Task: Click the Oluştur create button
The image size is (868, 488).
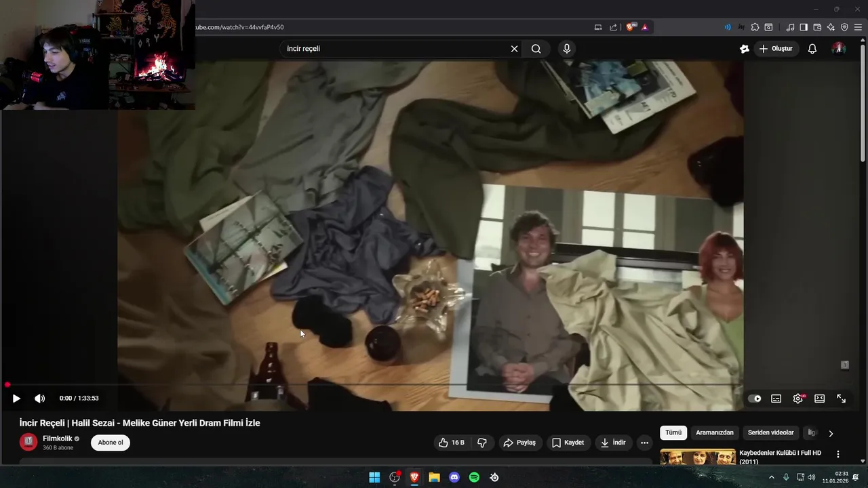Action: click(776, 49)
